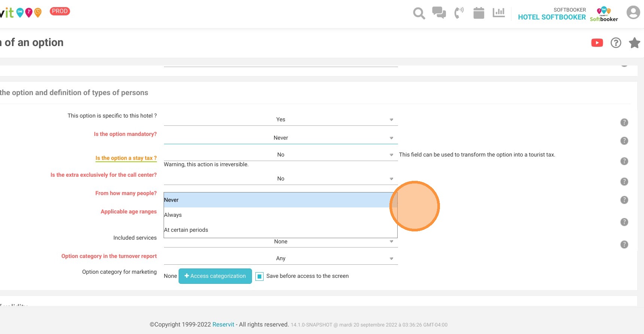Click 'Applicable age ranges' label
This screenshot has width=644, height=334.
129,212
